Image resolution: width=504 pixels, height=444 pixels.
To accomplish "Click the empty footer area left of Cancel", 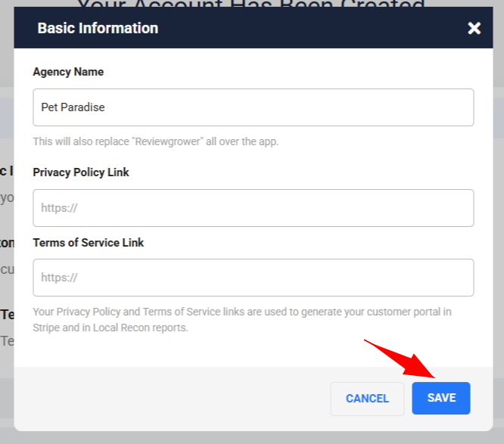I will 166,398.
